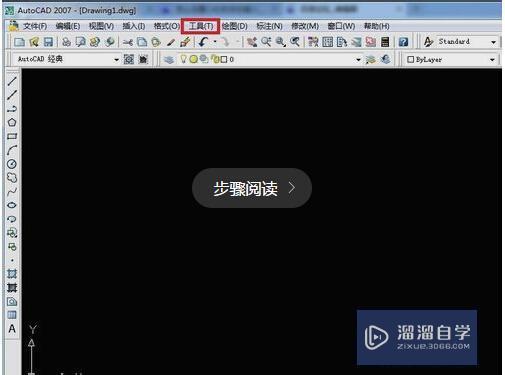Open Plot Preview from standard toolbar
This screenshot has height=375, width=505.
(x=80, y=42)
